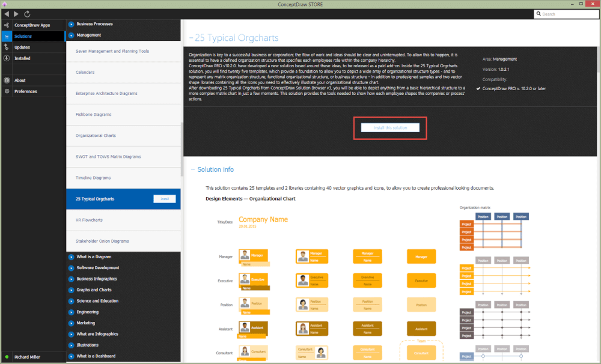Collapse the Solution info section
Viewport: 601px width, 364px height.
point(193,169)
